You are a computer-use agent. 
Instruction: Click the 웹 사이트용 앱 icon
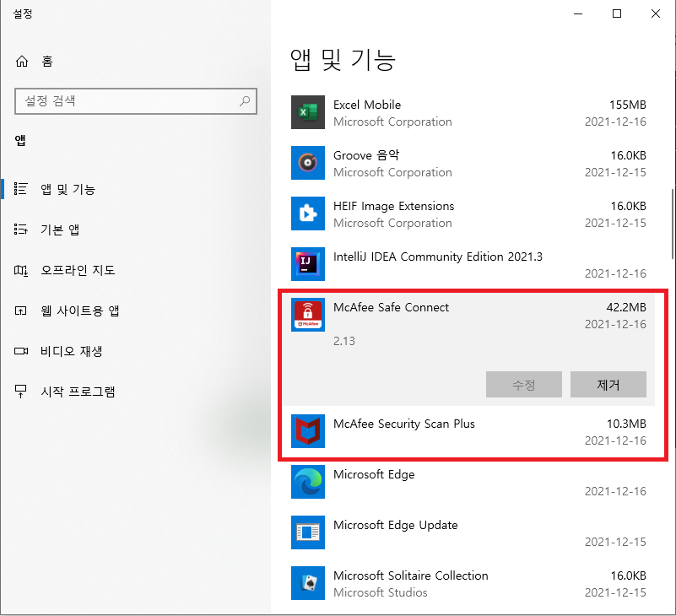[21, 311]
